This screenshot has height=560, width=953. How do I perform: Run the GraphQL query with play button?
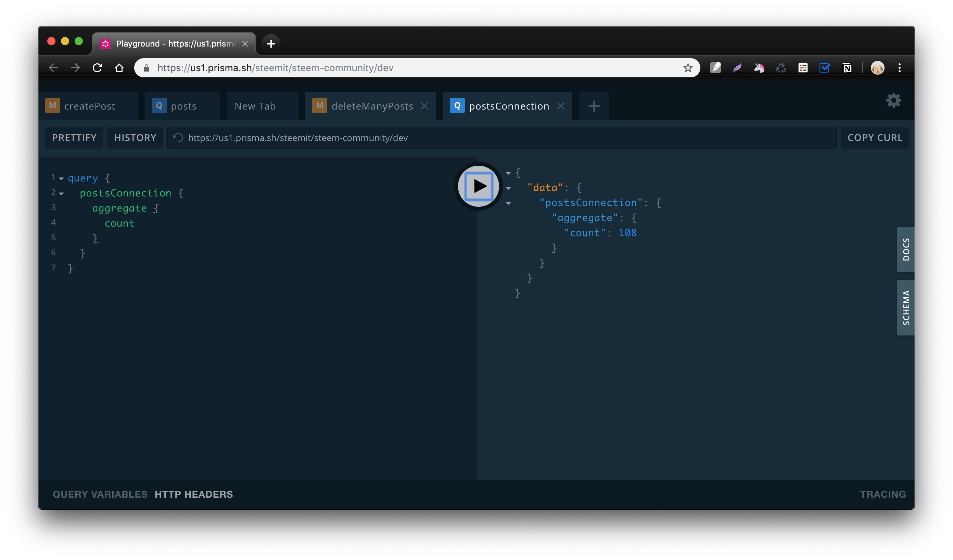coord(479,186)
